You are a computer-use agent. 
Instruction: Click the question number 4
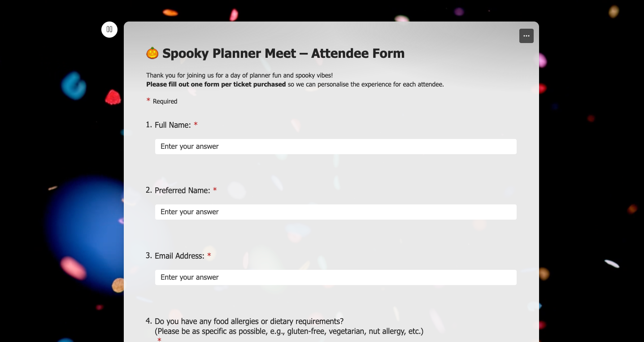(148, 321)
